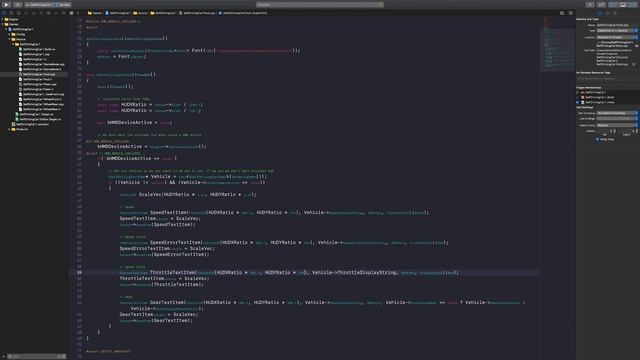This screenshot has height=360, width=640.
Task: Expand the Products folder
Action: (9, 129)
